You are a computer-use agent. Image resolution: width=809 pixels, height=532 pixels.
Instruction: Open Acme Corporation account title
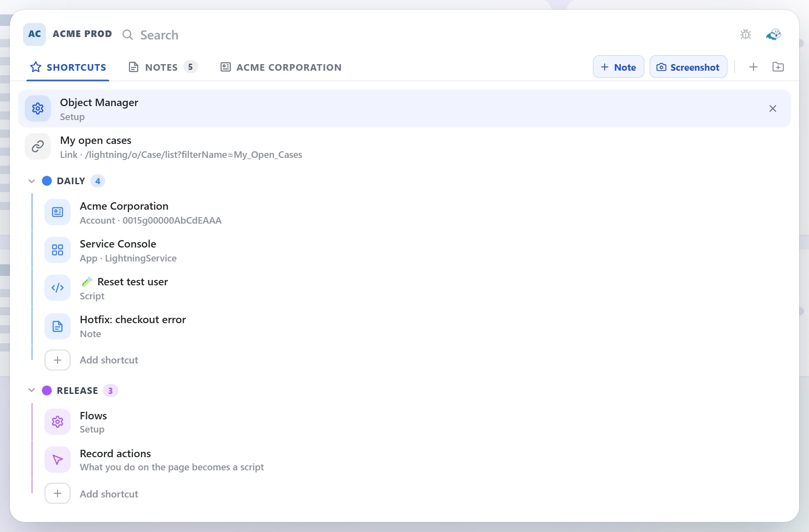[124, 206]
